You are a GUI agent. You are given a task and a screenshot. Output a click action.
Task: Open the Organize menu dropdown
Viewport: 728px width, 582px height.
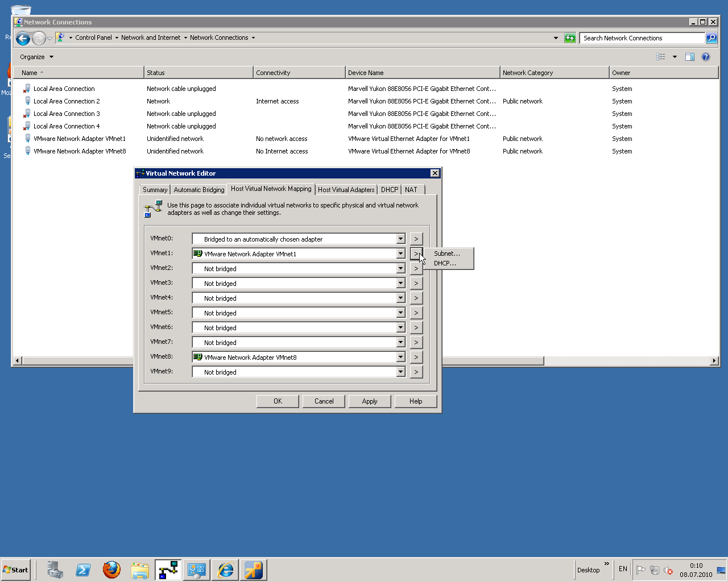[36, 57]
